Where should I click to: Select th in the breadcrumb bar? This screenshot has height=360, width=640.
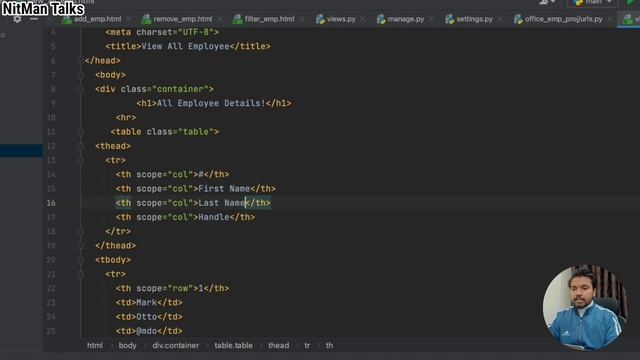pyautogui.click(x=329, y=345)
